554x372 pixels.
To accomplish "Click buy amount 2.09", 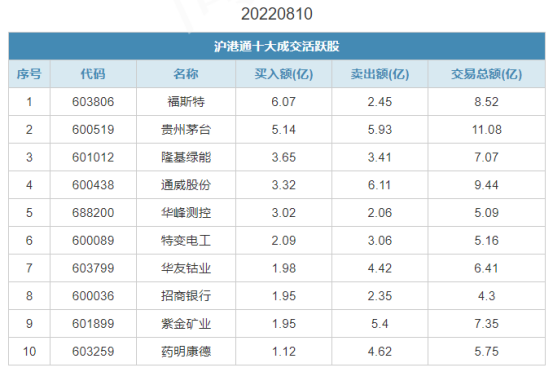I will tap(283, 241).
